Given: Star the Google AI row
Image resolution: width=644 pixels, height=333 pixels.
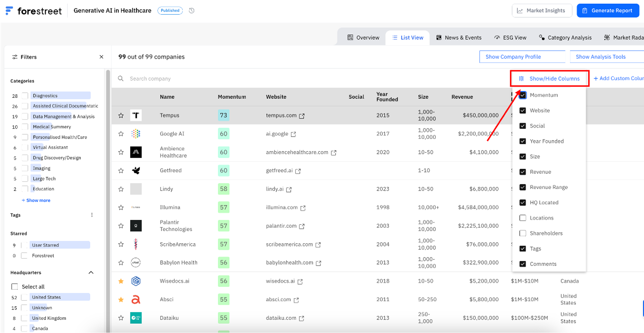Looking at the screenshot, I should pos(121,134).
